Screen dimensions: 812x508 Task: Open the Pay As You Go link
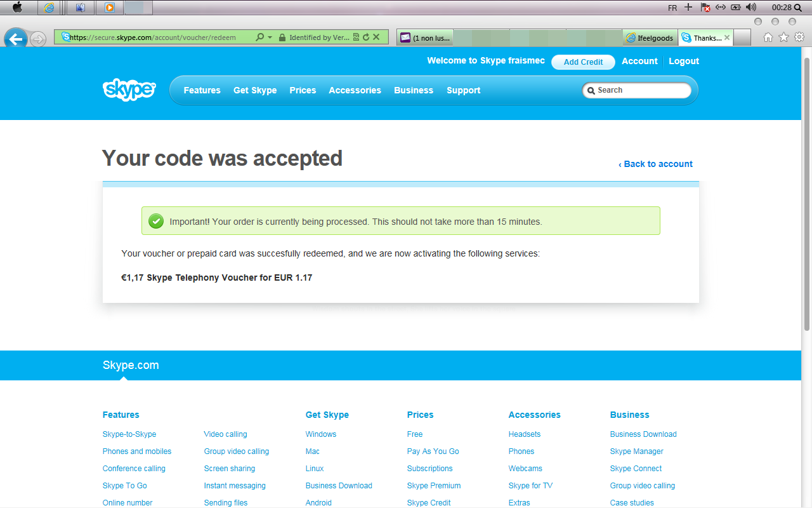click(433, 451)
